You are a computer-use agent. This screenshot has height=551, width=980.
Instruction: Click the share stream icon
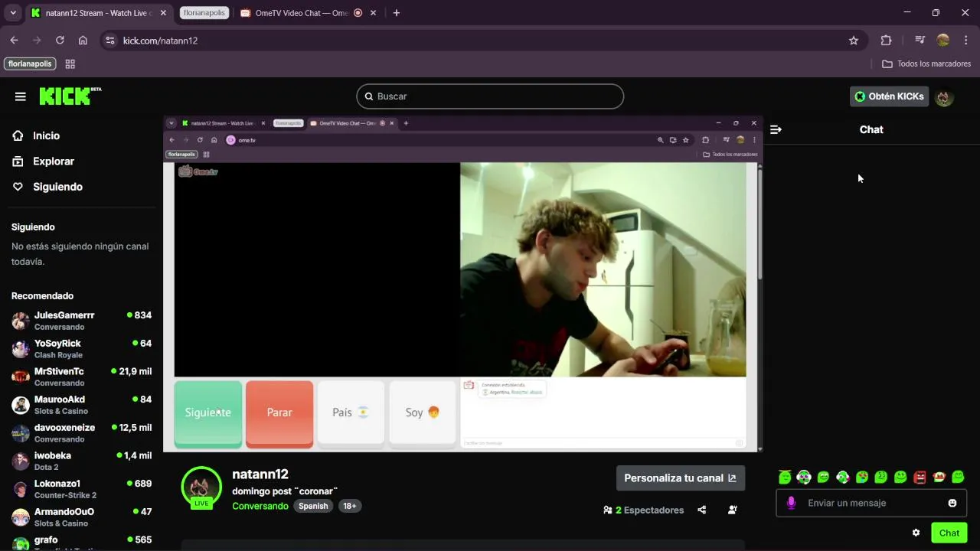pyautogui.click(x=702, y=510)
